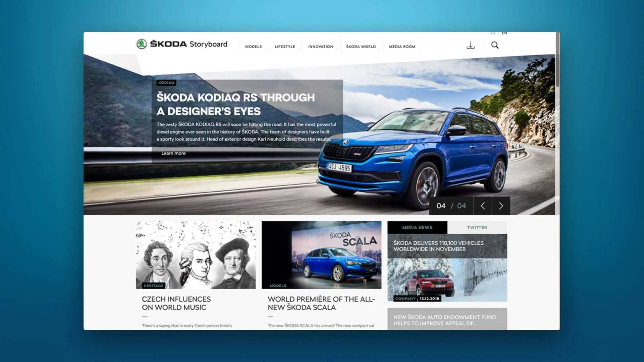Screen dimensions: 644x362
Task: Open the KODIAQ RS designer's eyes headline
Action: coord(235,104)
